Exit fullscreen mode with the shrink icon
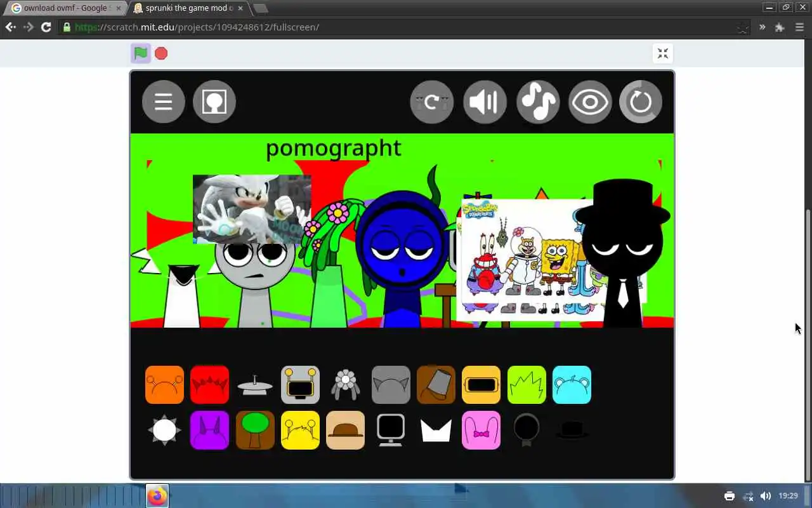Image resolution: width=812 pixels, height=508 pixels. (663, 53)
